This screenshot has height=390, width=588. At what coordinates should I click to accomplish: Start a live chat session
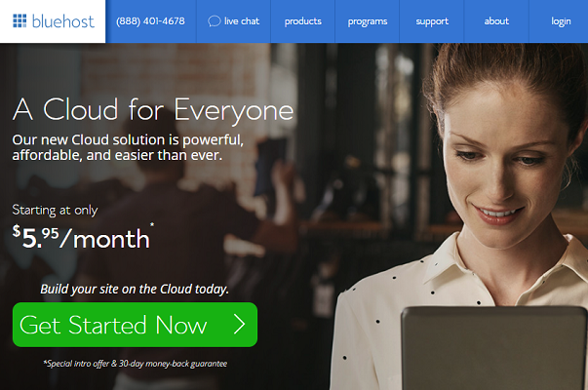tap(234, 21)
